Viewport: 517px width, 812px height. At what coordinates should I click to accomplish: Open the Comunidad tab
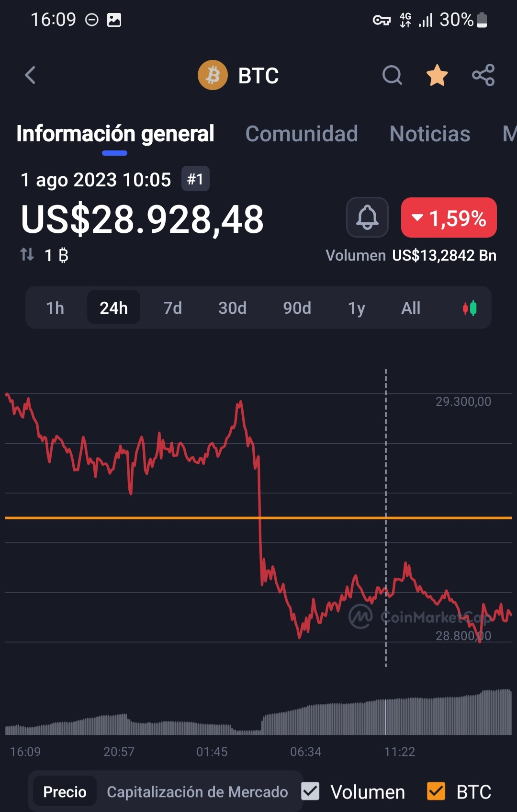(x=302, y=134)
